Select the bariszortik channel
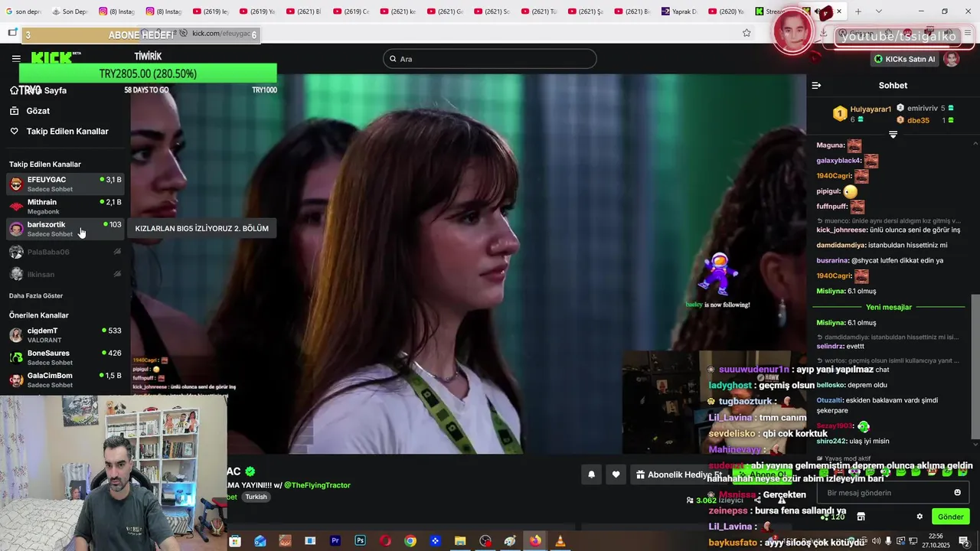This screenshot has width=980, height=551. [x=65, y=229]
